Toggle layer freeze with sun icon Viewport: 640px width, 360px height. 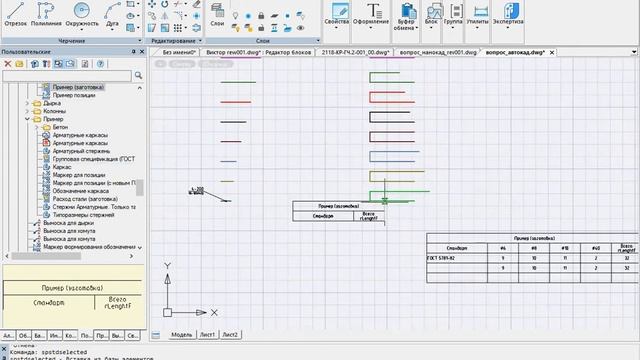[x=248, y=16]
